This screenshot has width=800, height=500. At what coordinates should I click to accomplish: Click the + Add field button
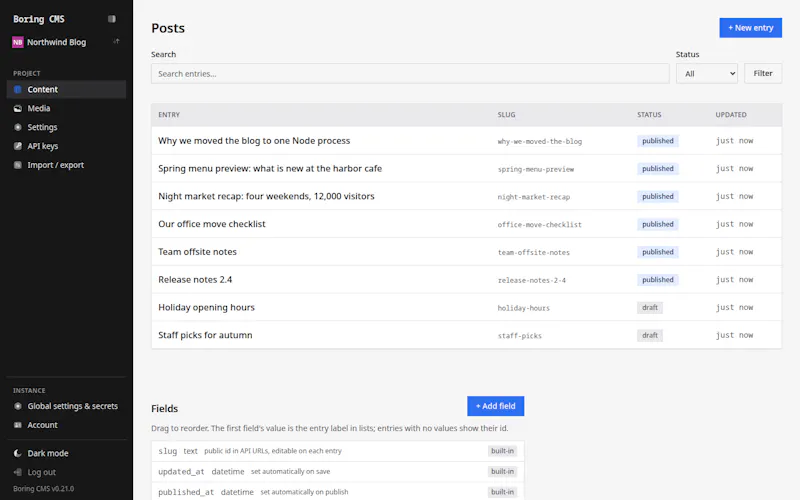[495, 406]
